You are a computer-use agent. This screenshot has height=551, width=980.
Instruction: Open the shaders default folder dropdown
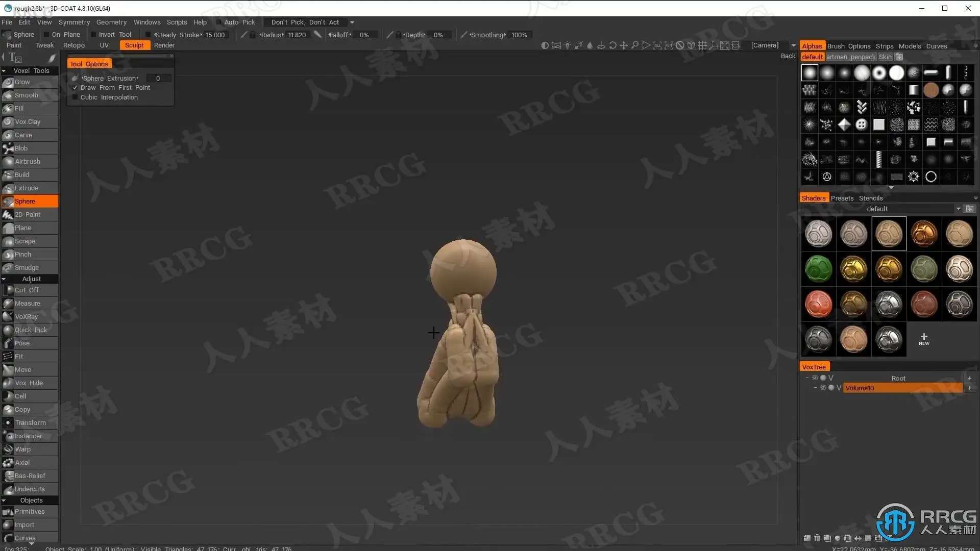coord(958,209)
